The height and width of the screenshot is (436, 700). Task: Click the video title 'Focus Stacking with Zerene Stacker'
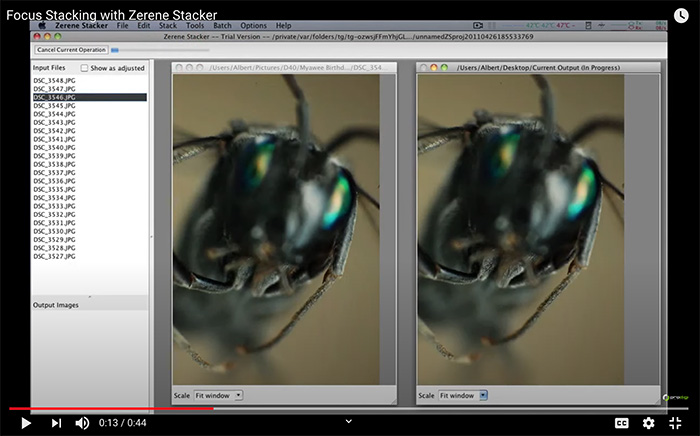109,14
